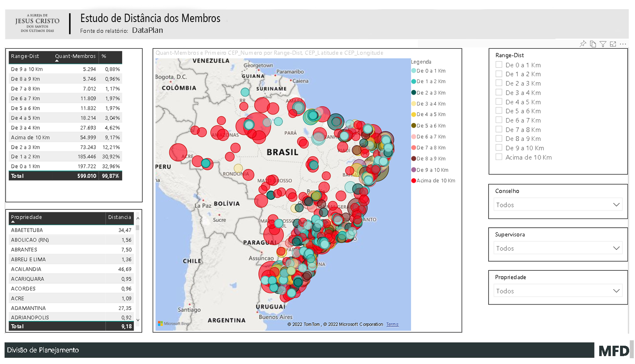The height and width of the screenshot is (364, 635).
Task: Check the De 0 a 1 Km box
Action: [499, 65]
